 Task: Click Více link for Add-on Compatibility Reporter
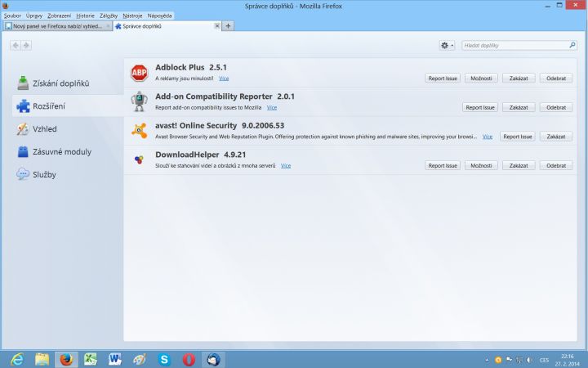(272, 108)
